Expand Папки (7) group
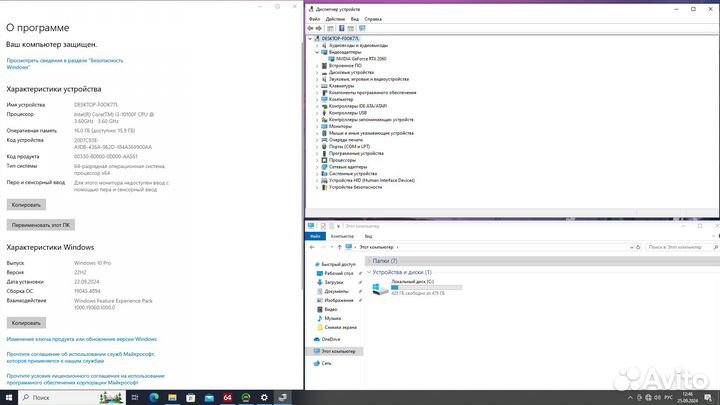Screen dimensions: 720x405 (x=369, y=261)
